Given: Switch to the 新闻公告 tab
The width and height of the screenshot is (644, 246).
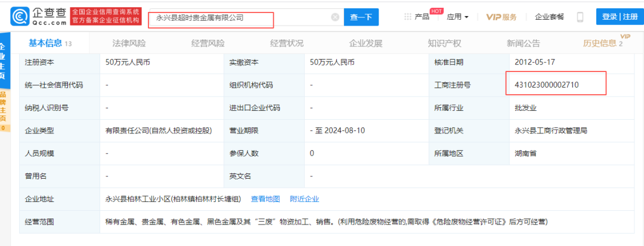Looking at the screenshot, I should point(524,43).
